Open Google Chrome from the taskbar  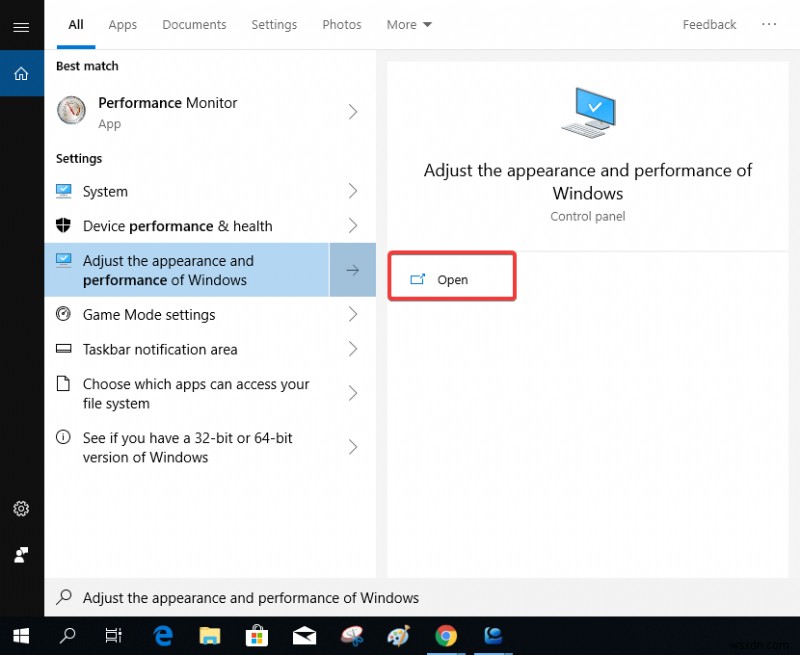[x=446, y=635]
